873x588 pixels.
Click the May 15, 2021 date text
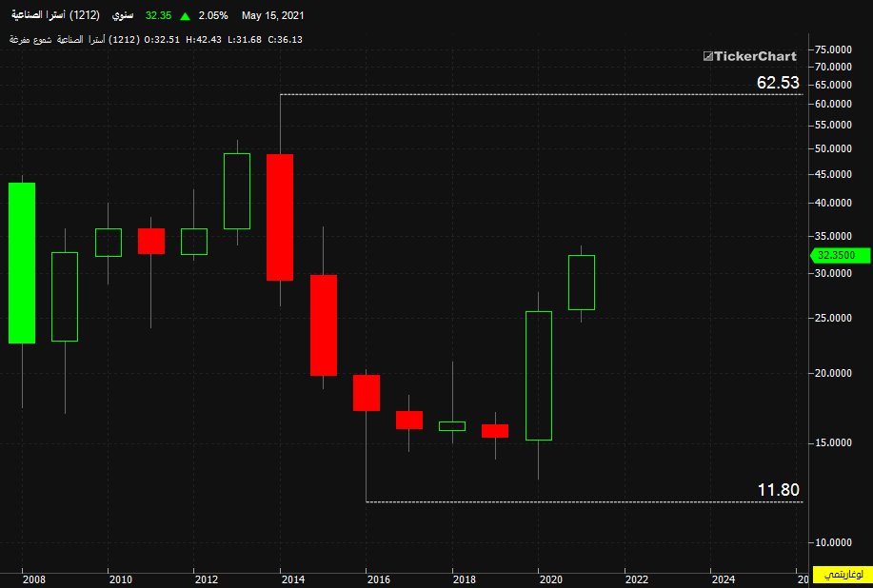(x=273, y=15)
